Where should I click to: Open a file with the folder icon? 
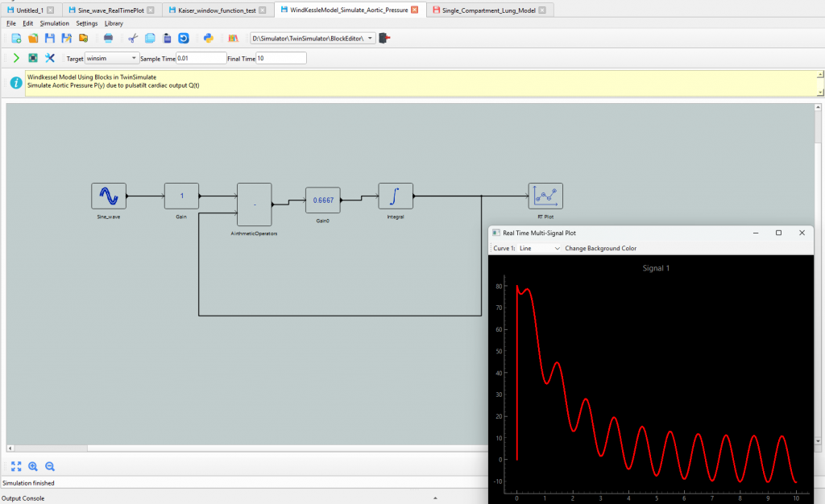point(33,39)
